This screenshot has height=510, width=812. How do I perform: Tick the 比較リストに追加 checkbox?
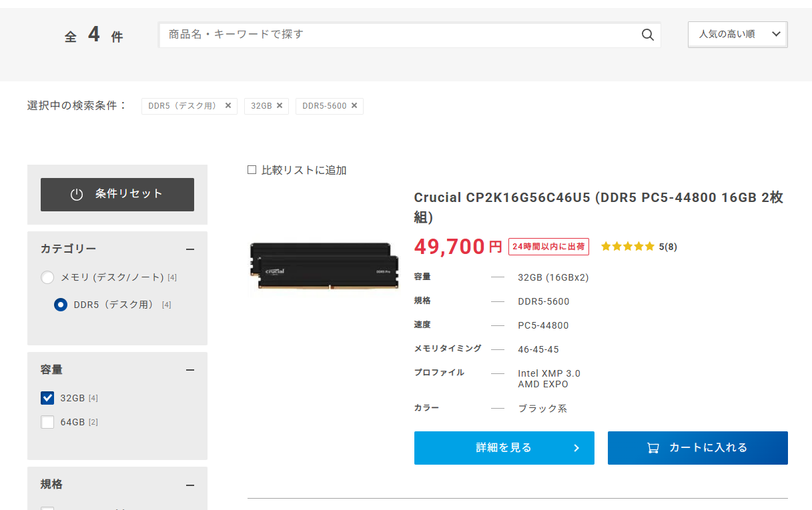point(252,170)
